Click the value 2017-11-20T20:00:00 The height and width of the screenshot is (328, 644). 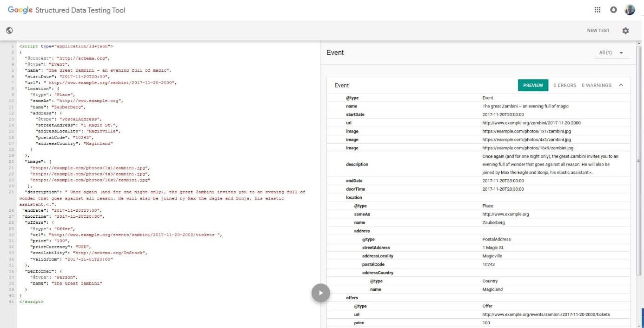coord(503,114)
